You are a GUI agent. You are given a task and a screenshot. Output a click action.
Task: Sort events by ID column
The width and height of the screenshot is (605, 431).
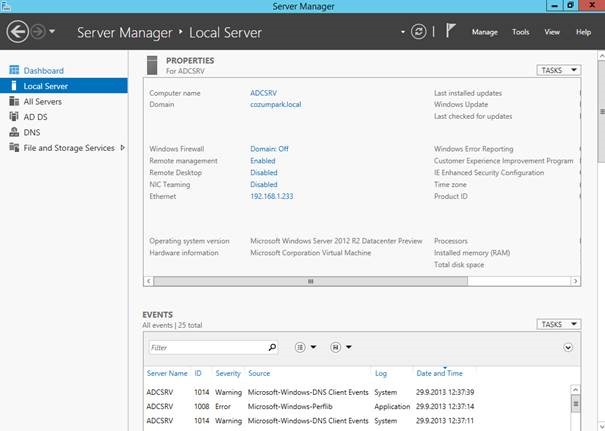point(198,373)
